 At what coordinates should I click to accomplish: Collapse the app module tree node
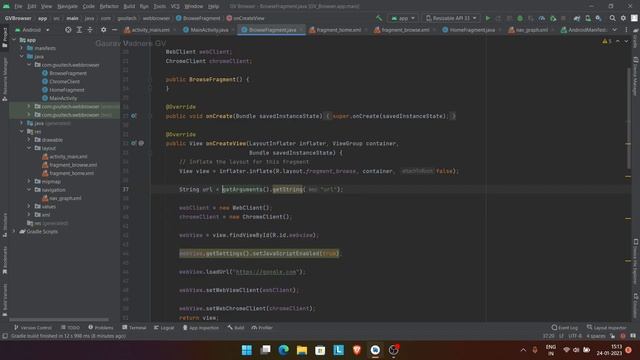[14, 40]
